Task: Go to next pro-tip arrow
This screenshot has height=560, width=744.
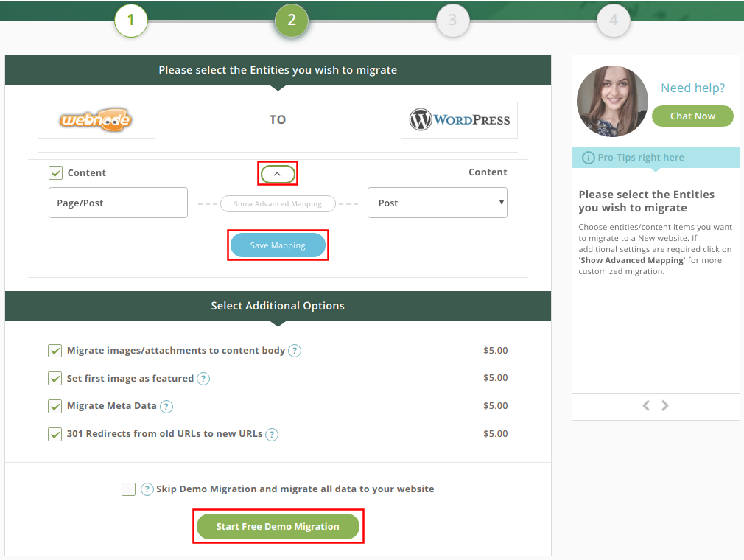Action: point(664,406)
